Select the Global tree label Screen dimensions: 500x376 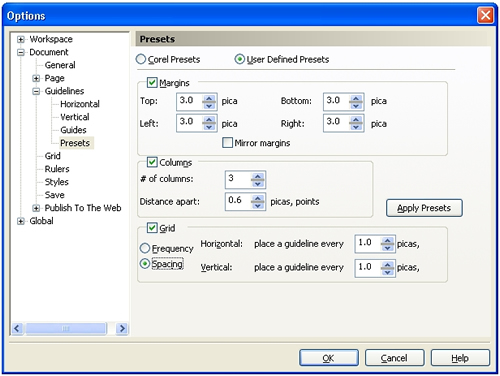point(41,221)
